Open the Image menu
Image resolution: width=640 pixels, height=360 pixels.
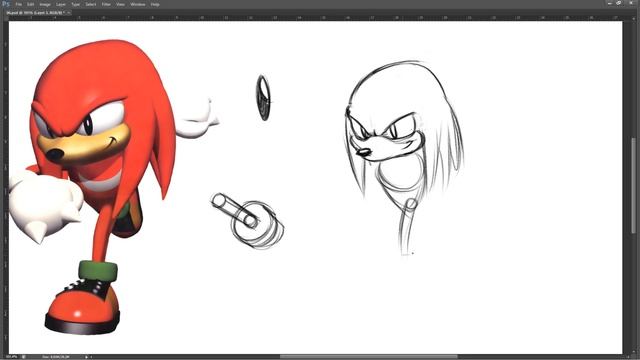(45, 4)
